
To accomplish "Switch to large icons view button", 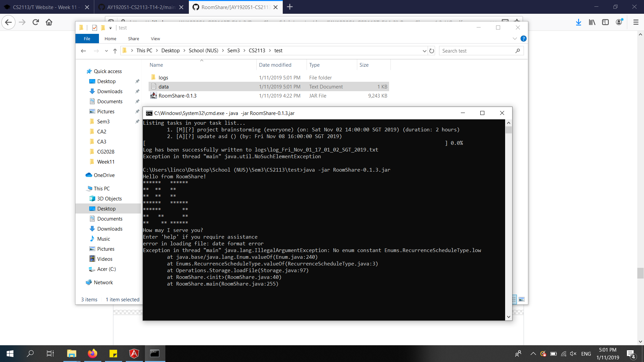I will coord(522,299).
